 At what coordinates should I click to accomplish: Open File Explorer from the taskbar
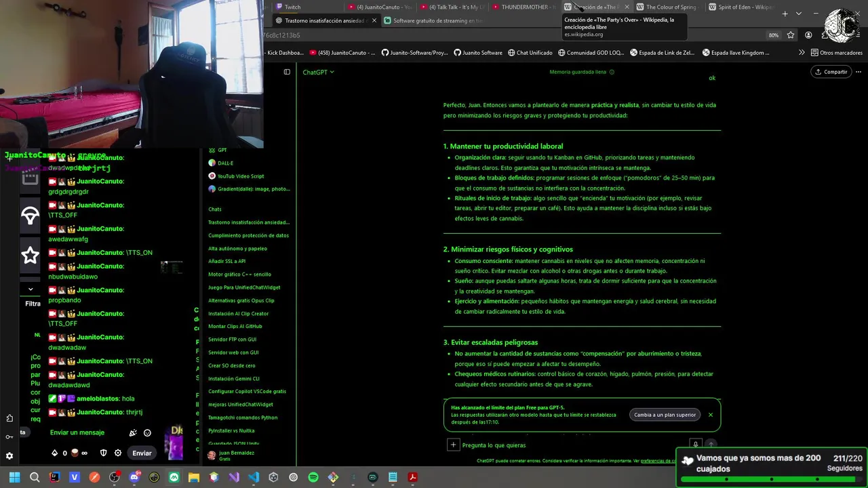click(194, 477)
